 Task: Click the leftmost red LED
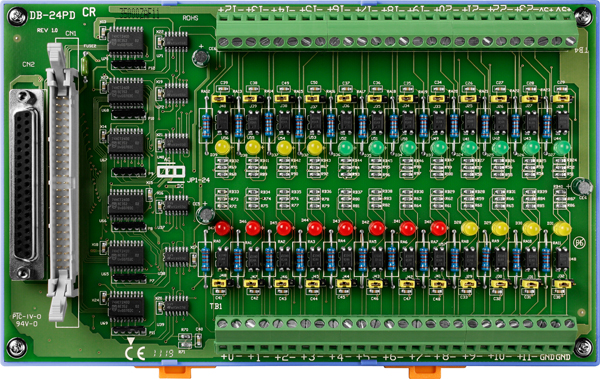222,229
